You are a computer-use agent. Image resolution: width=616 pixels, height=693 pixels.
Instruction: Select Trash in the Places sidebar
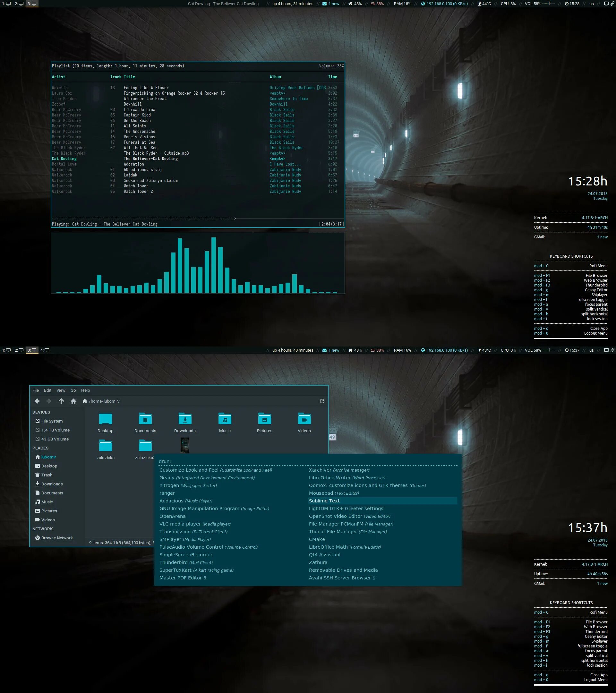(47, 475)
